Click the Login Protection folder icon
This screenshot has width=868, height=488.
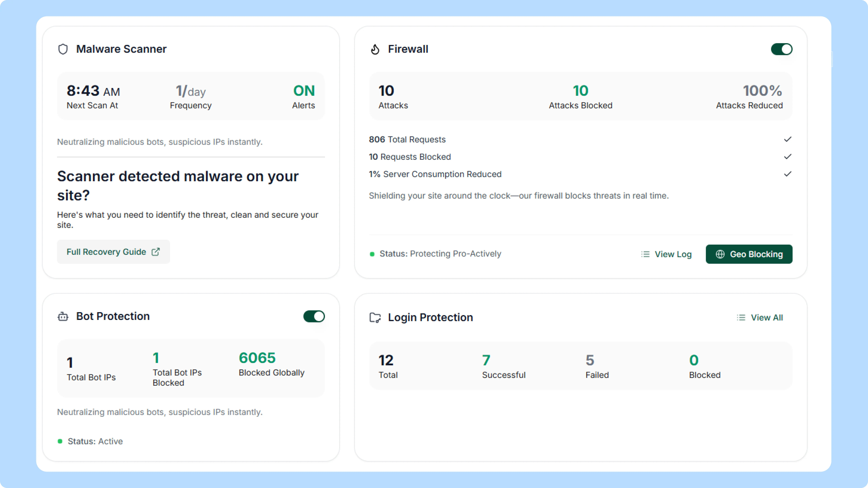(x=375, y=318)
